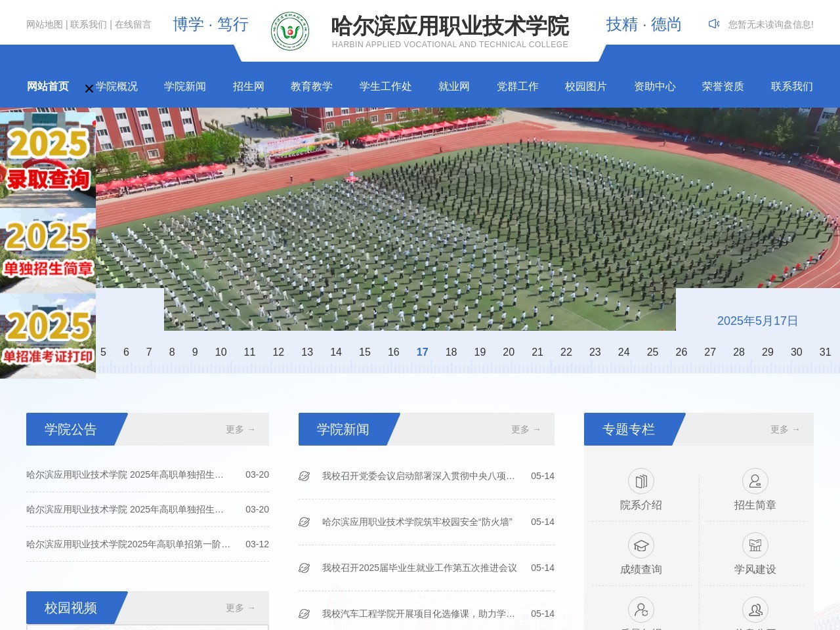This screenshot has height=630, width=840.
Task: Open news 我校召开党委会议启动部署
Action: (x=419, y=476)
